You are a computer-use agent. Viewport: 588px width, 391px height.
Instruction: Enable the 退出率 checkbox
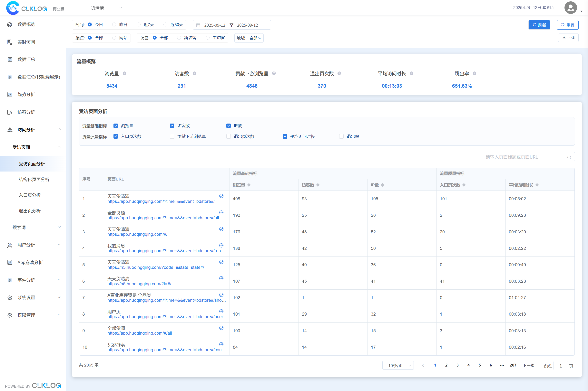click(341, 136)
